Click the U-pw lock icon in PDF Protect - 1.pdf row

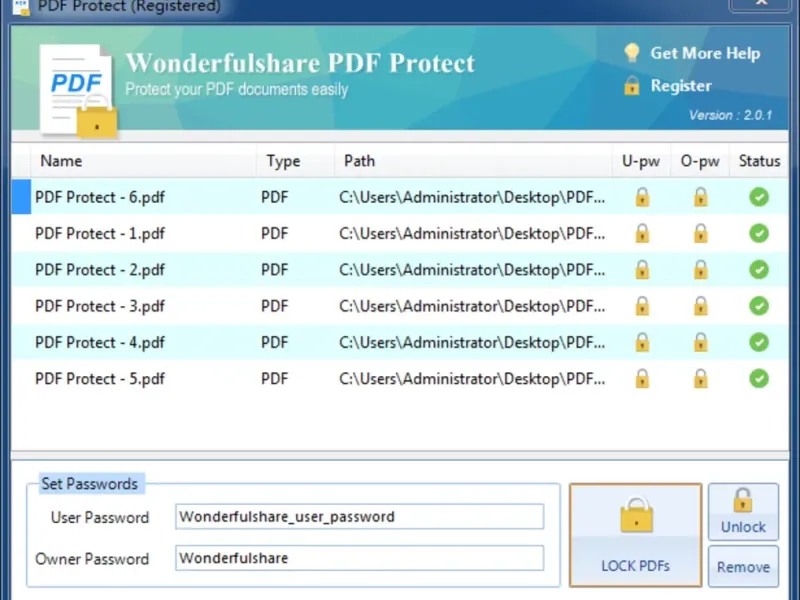pos(642,233)
